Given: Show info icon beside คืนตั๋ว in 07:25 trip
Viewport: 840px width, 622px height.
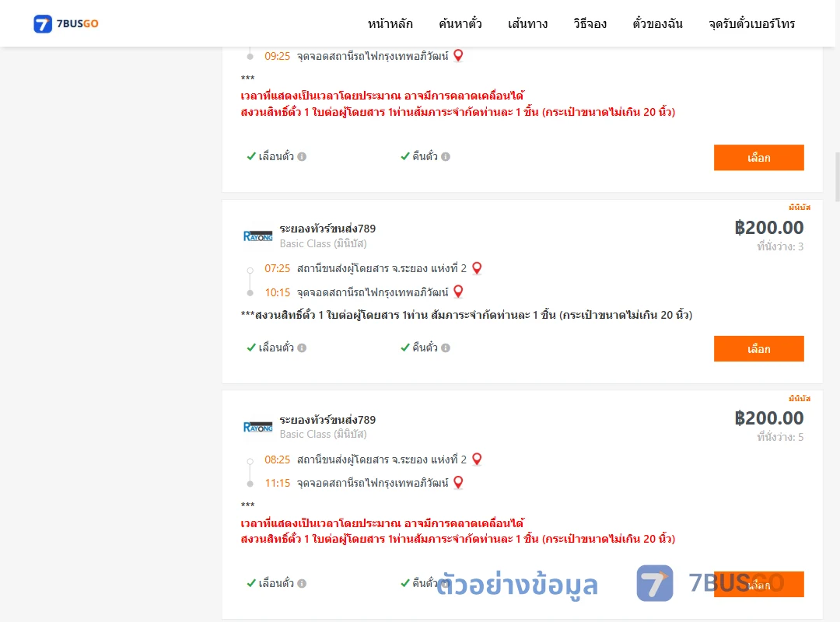Looking at the screenshot, I should coord(446,348).
